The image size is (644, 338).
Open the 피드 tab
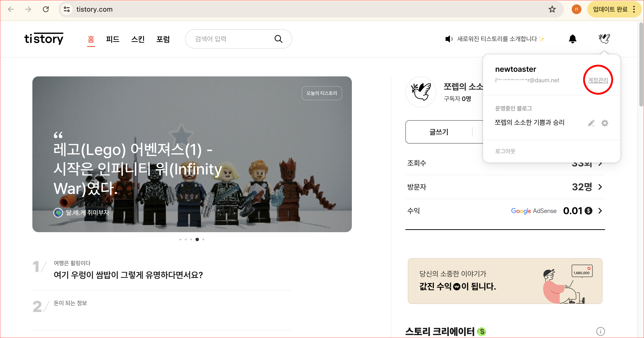112,39
